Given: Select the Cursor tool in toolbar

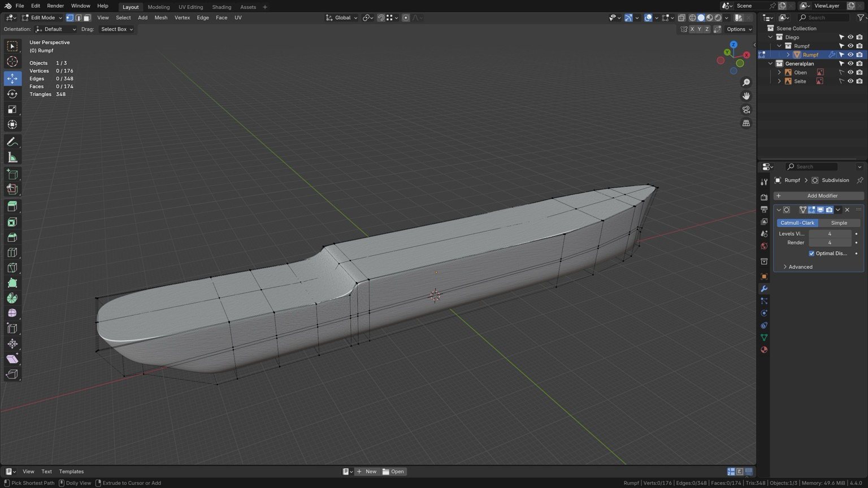Looking at the screenshot, I should (12, 62).
